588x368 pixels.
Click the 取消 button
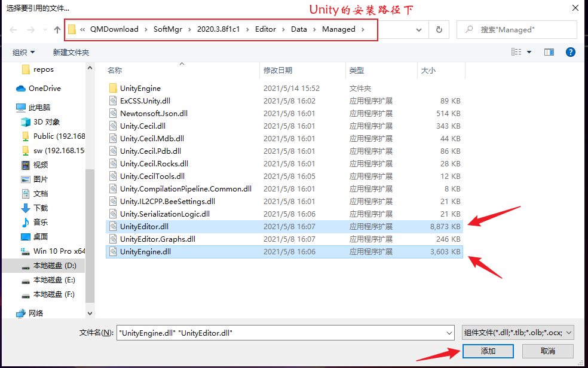[x=548, y=351]
